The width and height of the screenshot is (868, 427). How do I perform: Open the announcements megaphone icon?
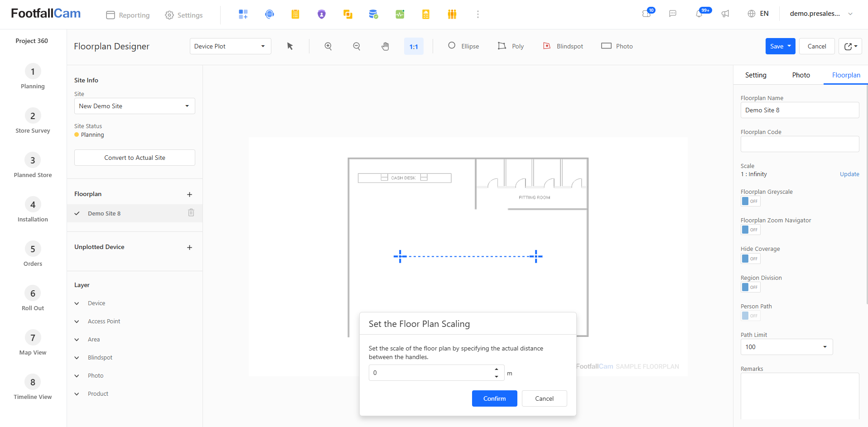pos(725,14)
